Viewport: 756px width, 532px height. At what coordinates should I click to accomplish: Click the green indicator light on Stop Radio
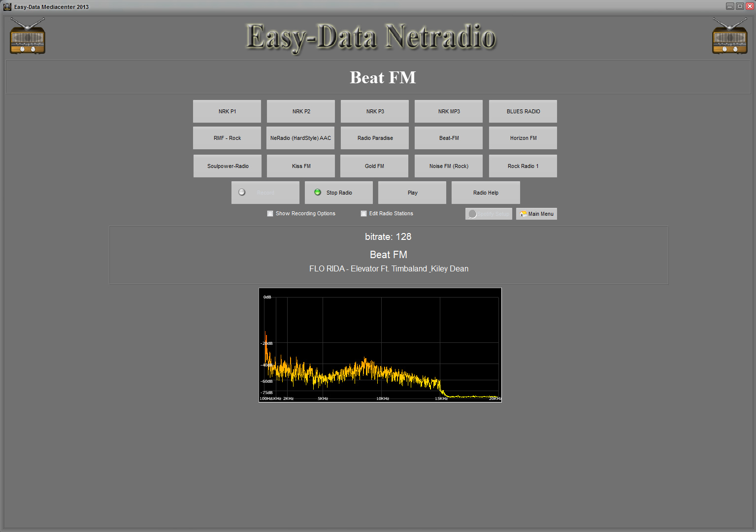click(318, 192)
